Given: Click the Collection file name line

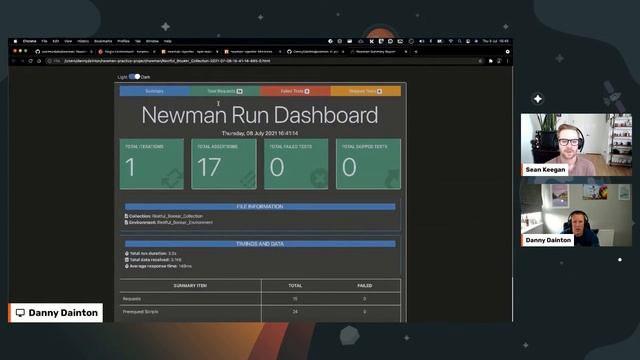Looking at the screenshot, I should (164, 216).
